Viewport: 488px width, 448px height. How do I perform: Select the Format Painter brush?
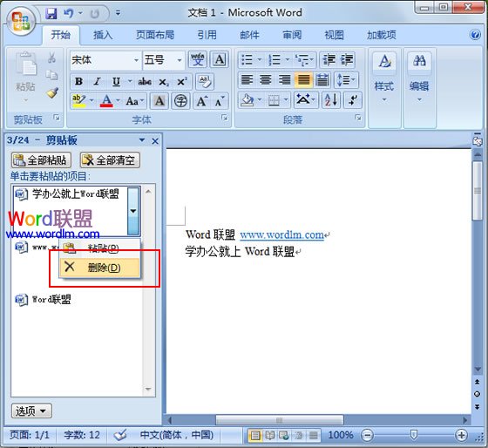[52, 92]
